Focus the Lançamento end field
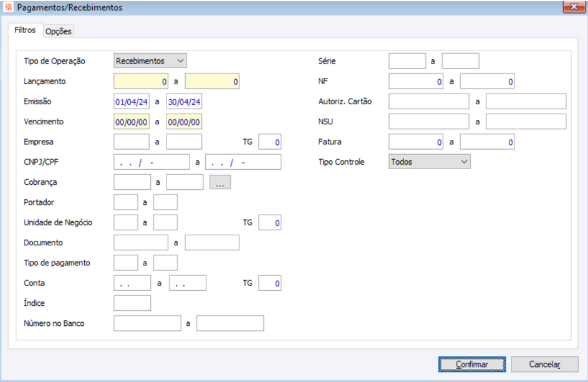588x382 pixels. (x=212, y=81)
